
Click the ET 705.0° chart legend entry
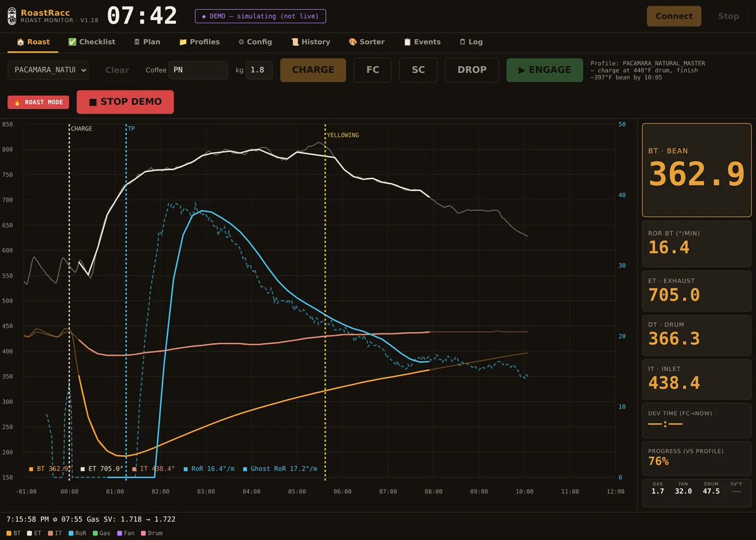click(x=103, y=469)
